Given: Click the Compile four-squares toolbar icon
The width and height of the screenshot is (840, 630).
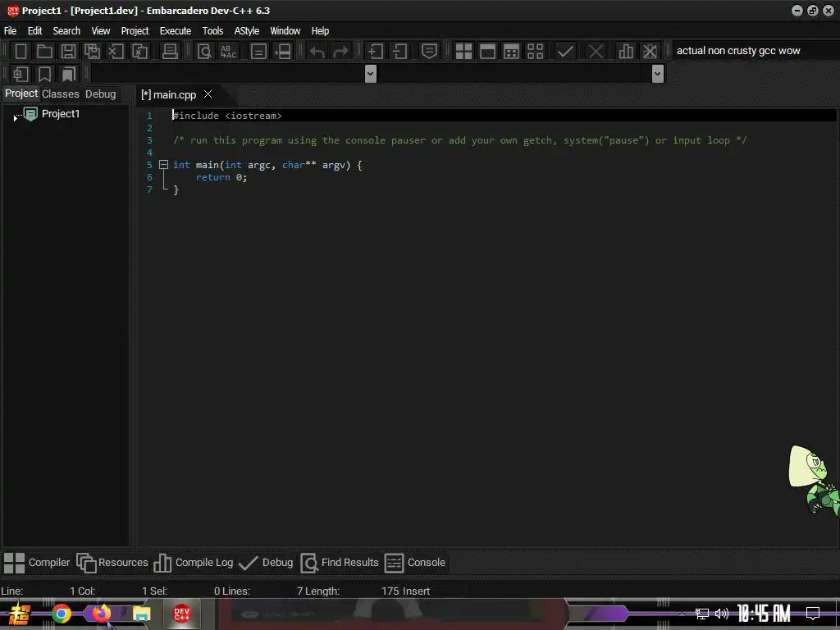Looking at the screenshot, I should (463, 52).
